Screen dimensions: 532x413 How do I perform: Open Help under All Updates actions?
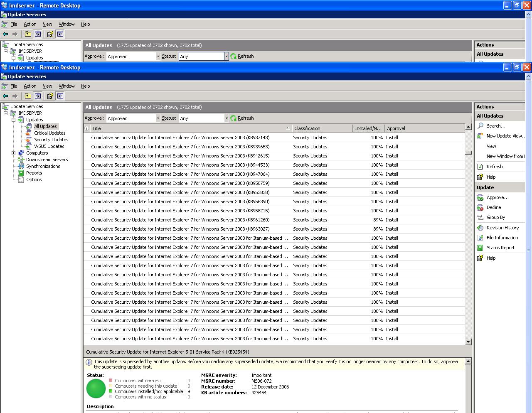(491, 177)
